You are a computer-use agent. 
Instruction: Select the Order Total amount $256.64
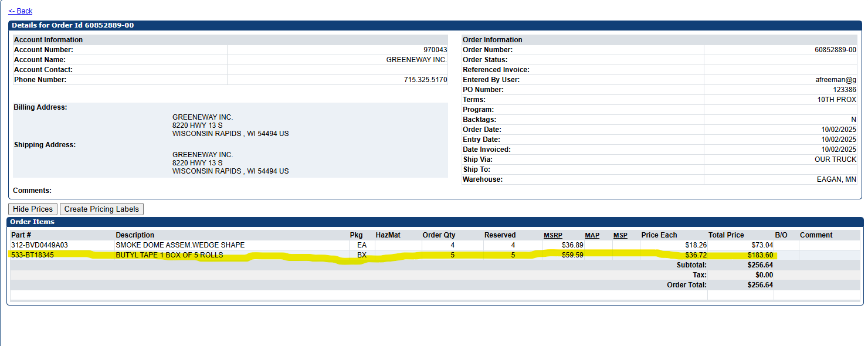coord(760,285)
